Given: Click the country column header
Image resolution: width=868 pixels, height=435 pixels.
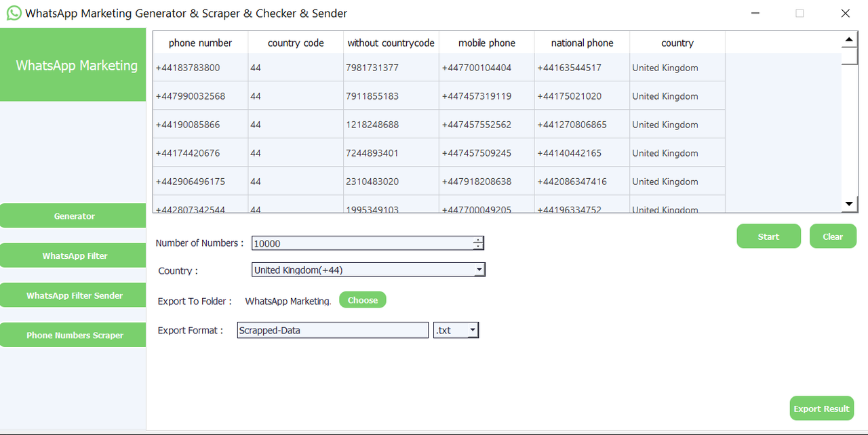Looking at the screenshot, I should (677, 43).
